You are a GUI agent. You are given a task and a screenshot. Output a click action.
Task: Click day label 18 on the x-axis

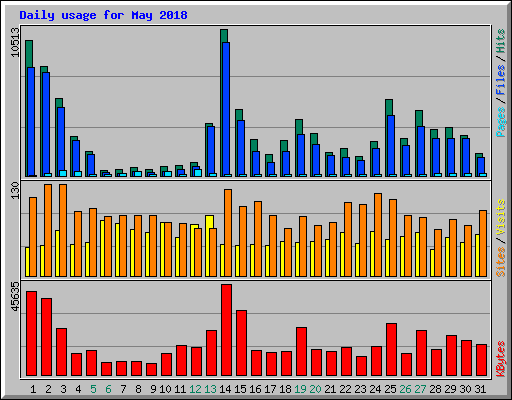pos(285,389)
